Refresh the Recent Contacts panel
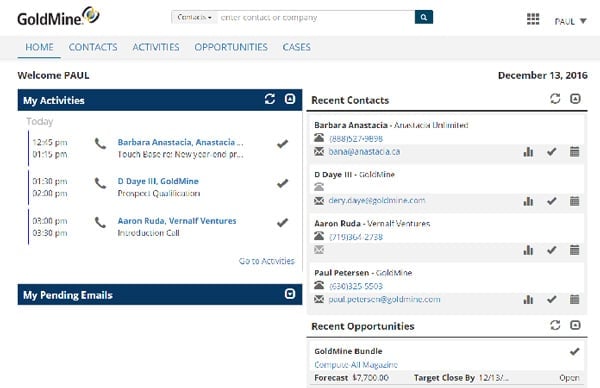The image size is (600, 388). point(555,99)
